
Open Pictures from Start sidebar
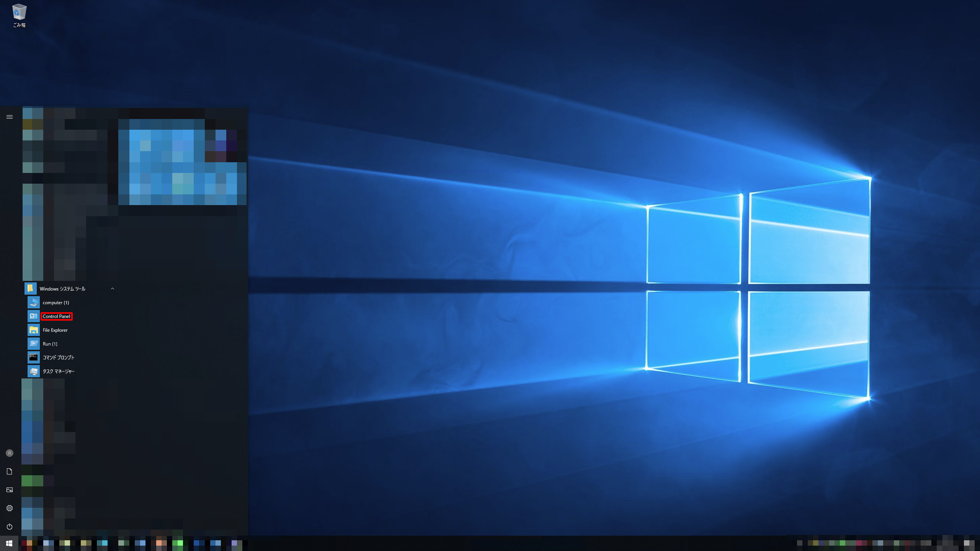coord(10,490)
